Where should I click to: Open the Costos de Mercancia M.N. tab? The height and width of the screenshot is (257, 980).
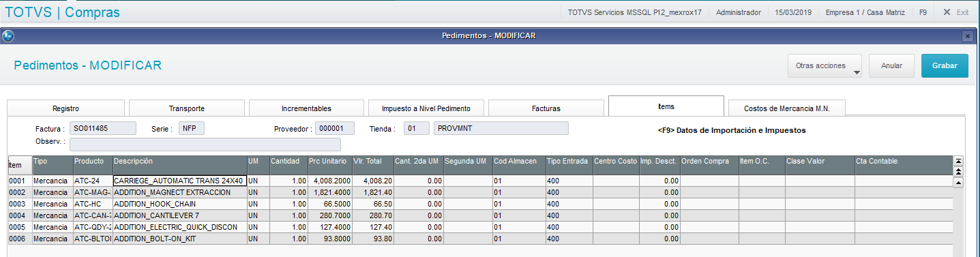(786, 108)
